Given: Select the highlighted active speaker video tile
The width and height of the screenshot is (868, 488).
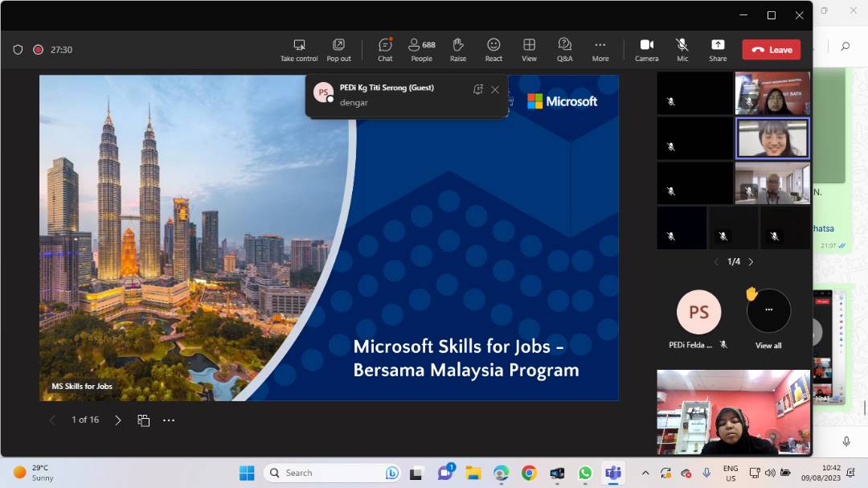Looking at the screenshot, I should click(x=772, y=138).
